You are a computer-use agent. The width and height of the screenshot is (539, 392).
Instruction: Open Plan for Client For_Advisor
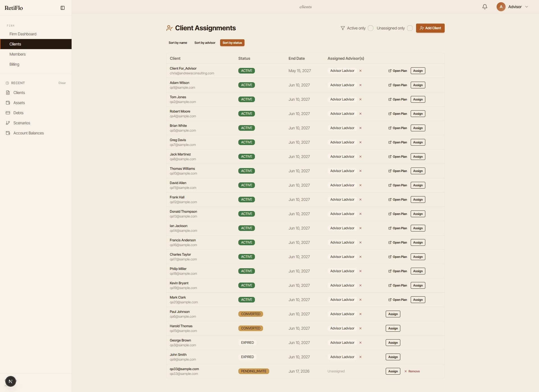(x=398, y=71)
